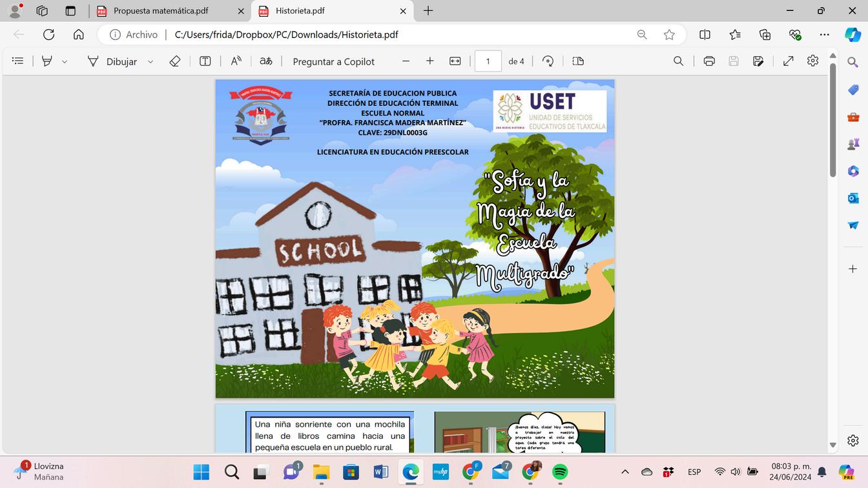The image size is (868, 488).
Task: Open Spotify from the taskbar
Action: (560, 472)
